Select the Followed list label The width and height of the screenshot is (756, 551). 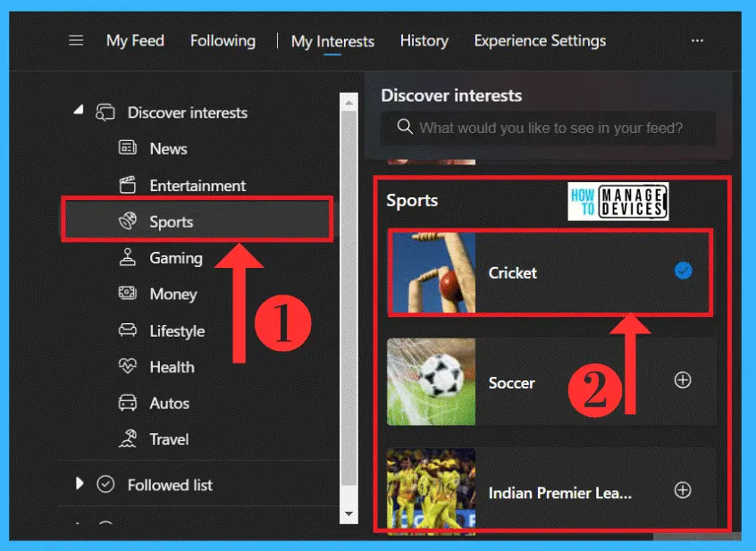click(x=170, y=485)
